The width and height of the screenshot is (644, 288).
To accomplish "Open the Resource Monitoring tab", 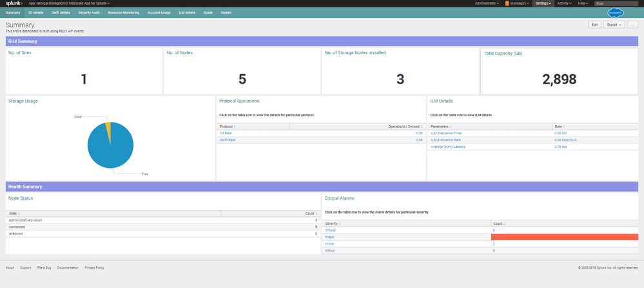I will [x=124, y=12].
